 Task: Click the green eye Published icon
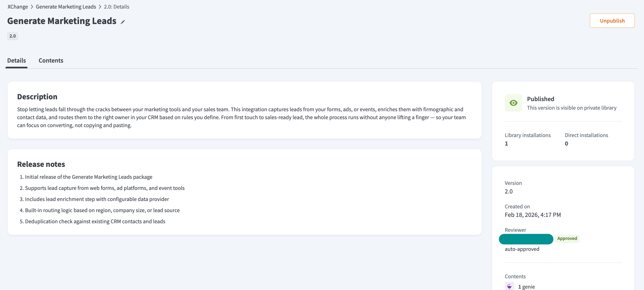click(513, 103)
